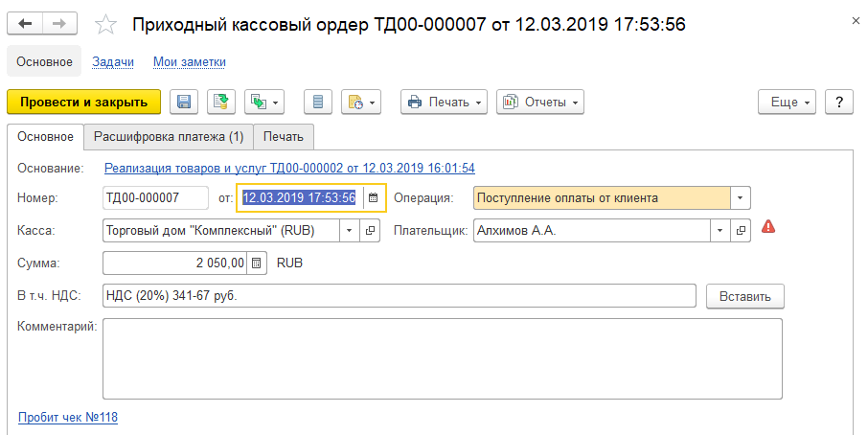Screen dimensions: 868x435
Task: Open the create-based-on icon dropdown
Action: [264, 102]
